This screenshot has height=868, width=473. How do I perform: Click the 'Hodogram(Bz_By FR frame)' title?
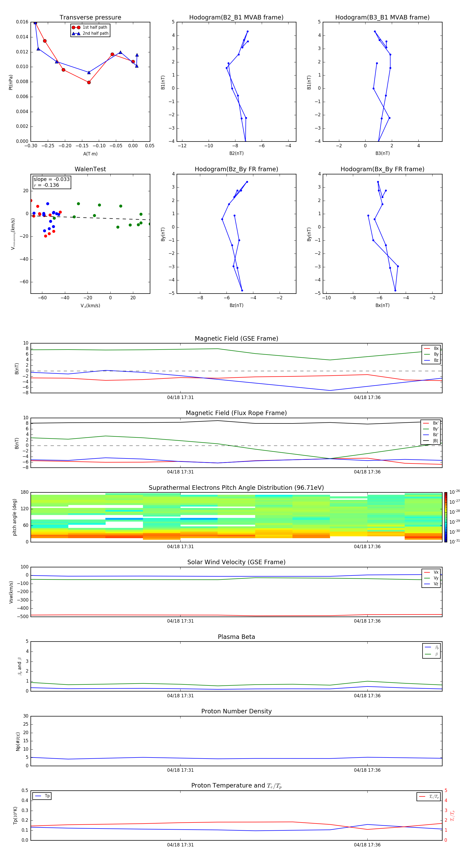coord(236,169)
